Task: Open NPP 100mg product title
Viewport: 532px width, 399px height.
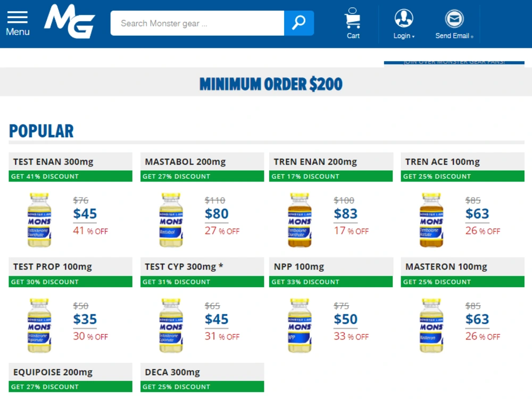Action: (299, 267)
